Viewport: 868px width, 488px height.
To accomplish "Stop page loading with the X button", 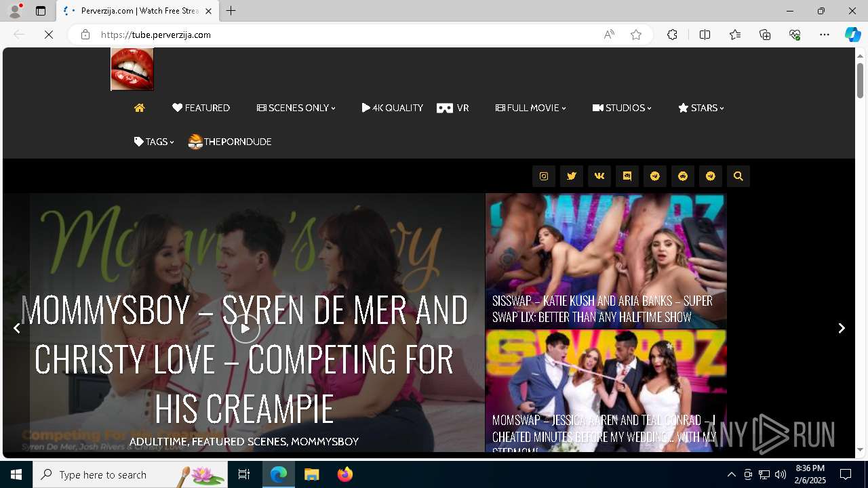I will [49, 35].
